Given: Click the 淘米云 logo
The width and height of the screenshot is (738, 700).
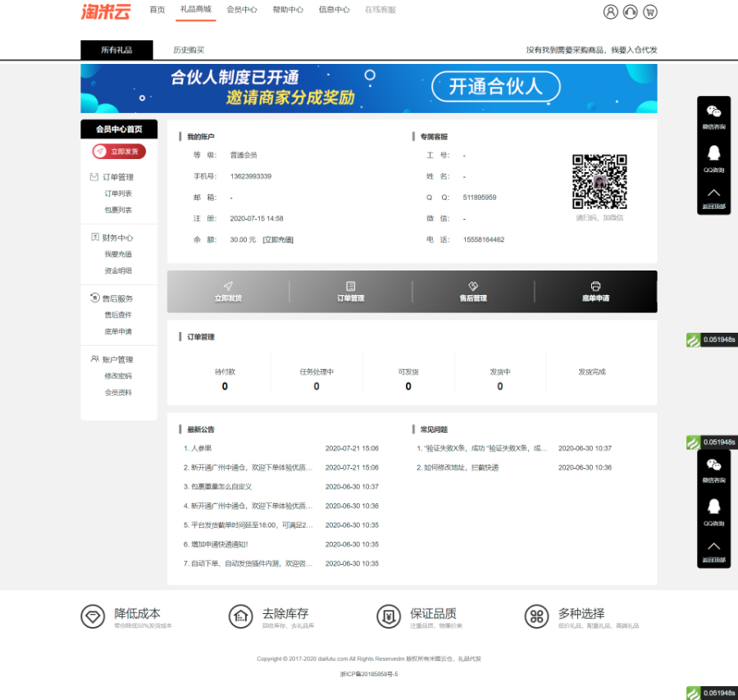Looking at the screenshot, I should tap(106, 11).
